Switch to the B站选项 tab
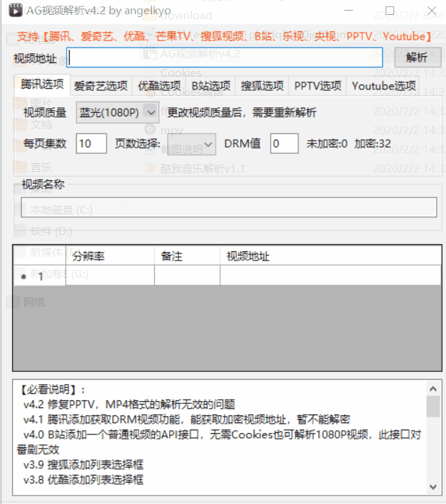Viewport: 446px width, 504px height. point(211,86)
